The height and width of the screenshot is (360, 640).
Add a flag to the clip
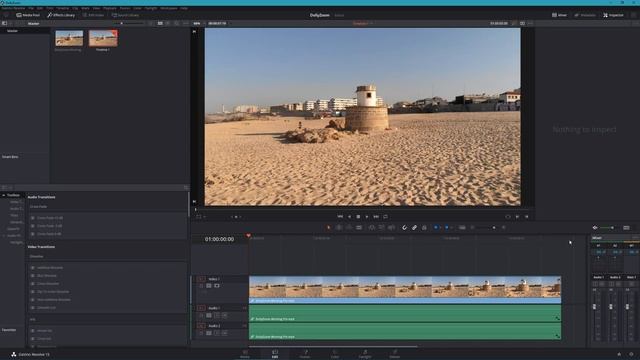pos(436,227)
